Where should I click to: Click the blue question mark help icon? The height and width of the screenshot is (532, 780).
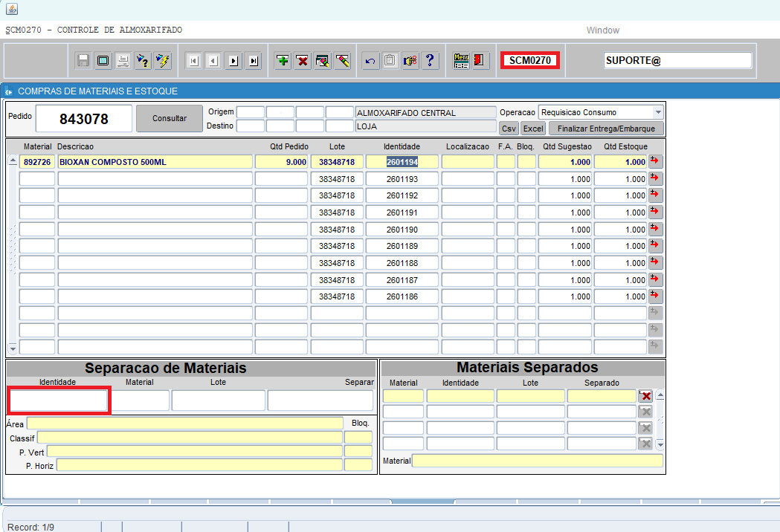coord(430,61)
